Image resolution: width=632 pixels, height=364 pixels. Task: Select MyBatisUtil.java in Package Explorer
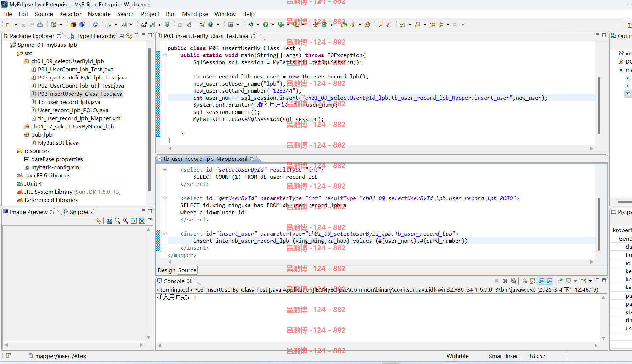55,143
